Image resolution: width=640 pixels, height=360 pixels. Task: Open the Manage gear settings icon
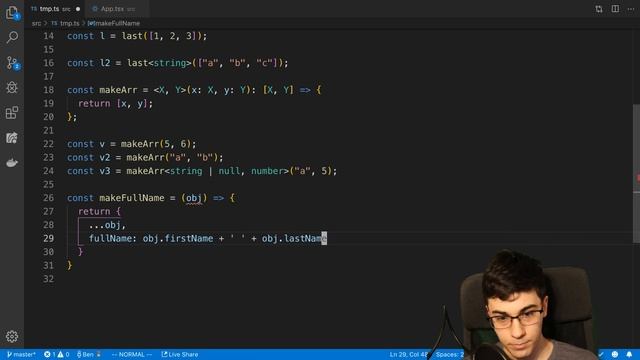(12, 336)
